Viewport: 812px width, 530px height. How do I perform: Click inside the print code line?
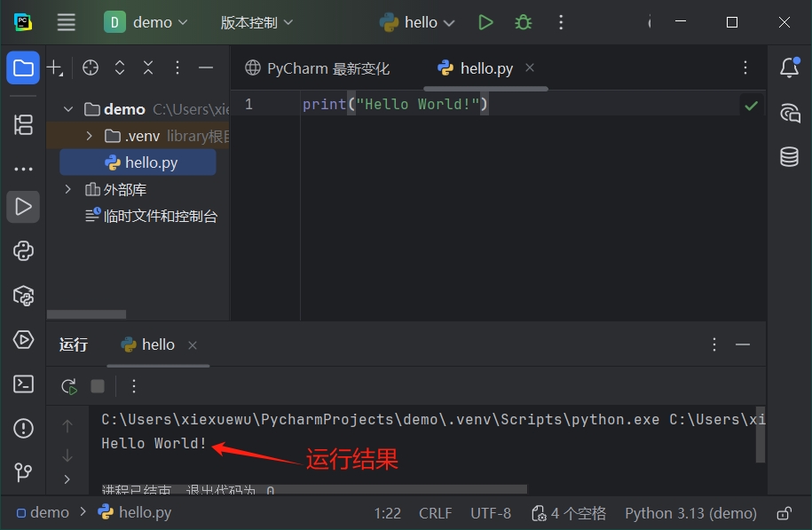pos(395,104)
